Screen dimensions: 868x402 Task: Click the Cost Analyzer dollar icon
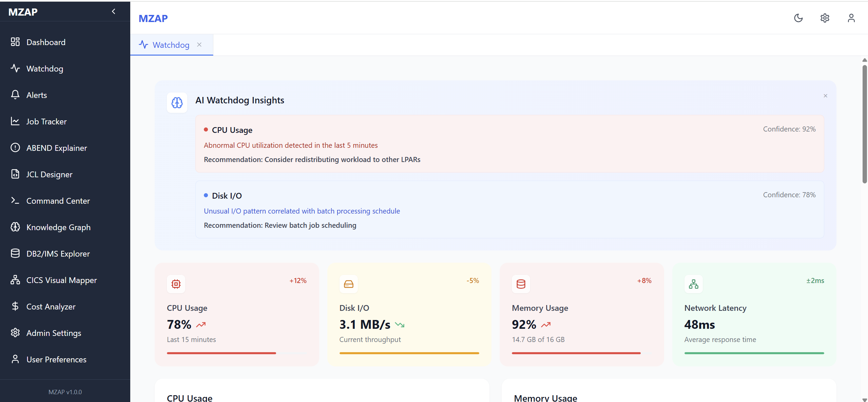15,306
